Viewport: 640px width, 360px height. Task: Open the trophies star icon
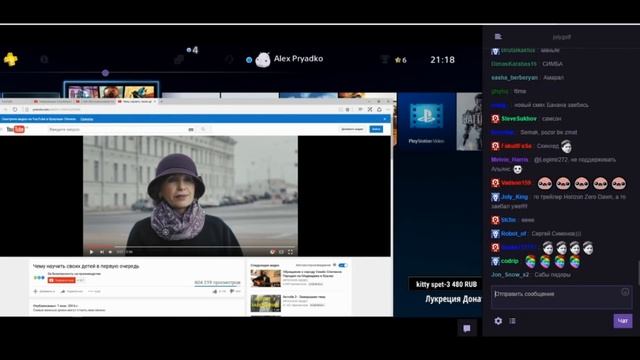[x=398, y=60]
